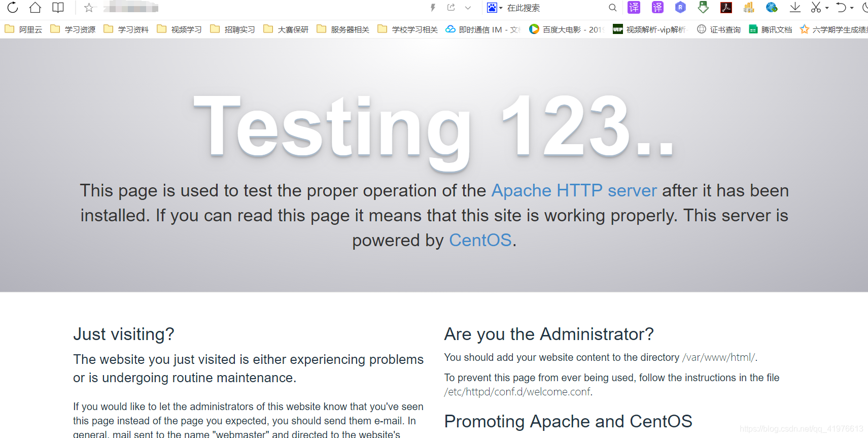
Task: Click globe network extension icon
Action: 772,8
